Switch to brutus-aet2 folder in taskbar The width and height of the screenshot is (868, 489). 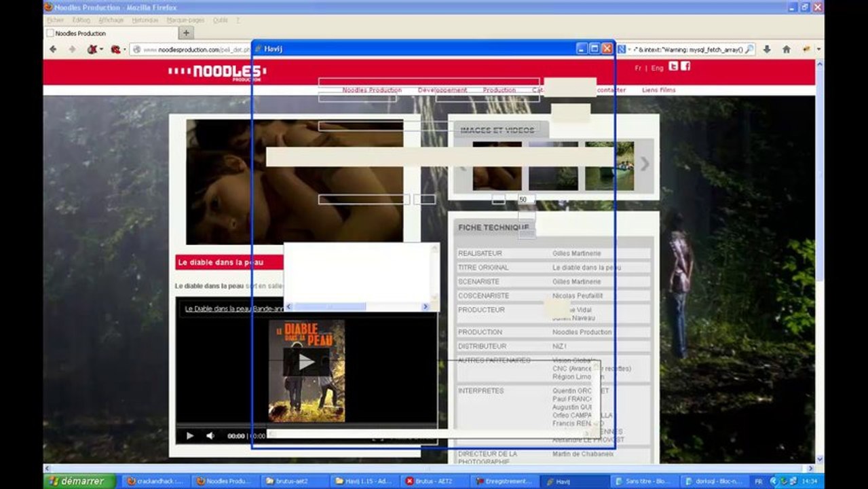[295, 481]
